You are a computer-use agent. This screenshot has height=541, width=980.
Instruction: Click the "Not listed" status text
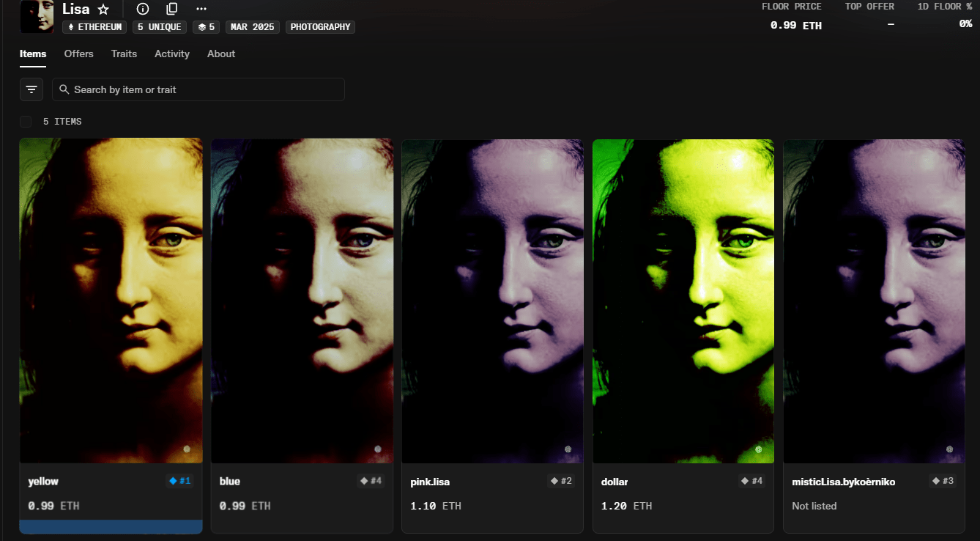pyautogui.click(x=814, y=506)
